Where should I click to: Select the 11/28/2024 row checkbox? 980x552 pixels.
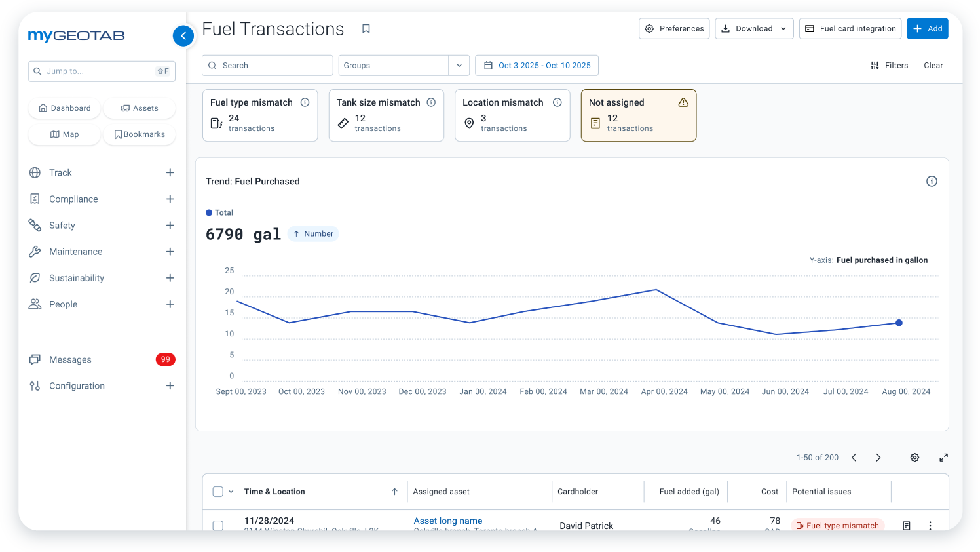[x=218, y=526]
